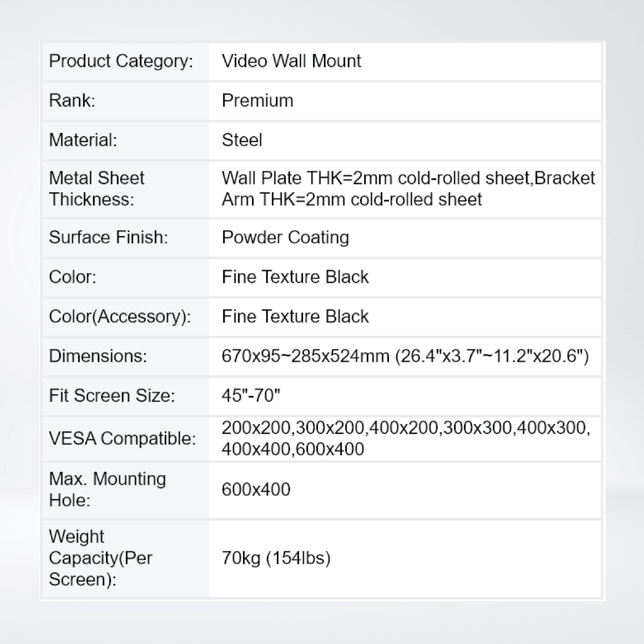The width and height of the screenshot is (644, 644).
Task: Select the "Steel" material value
Action: coord(242,140)
